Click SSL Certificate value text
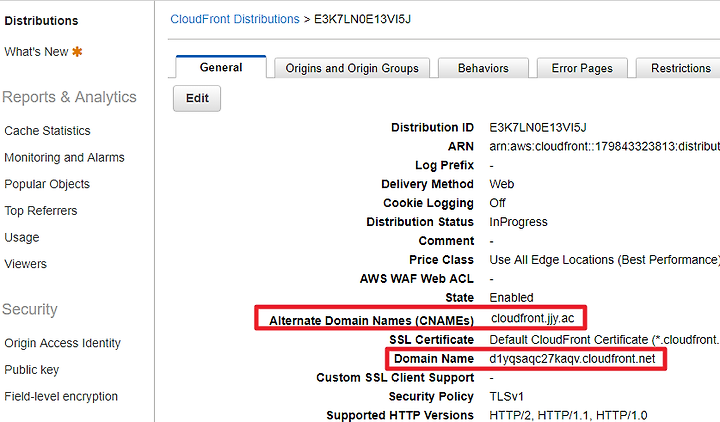 604,340
